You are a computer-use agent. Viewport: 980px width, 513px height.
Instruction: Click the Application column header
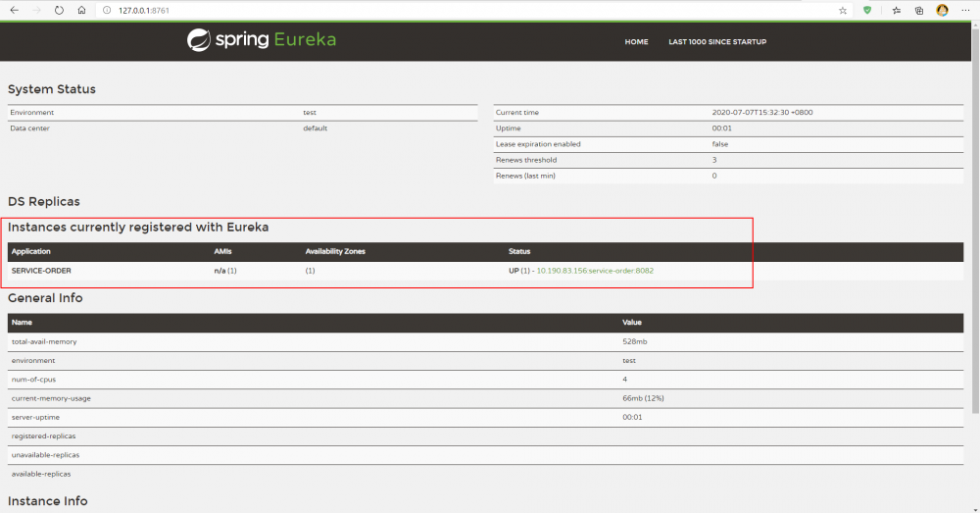pos(30,251)
